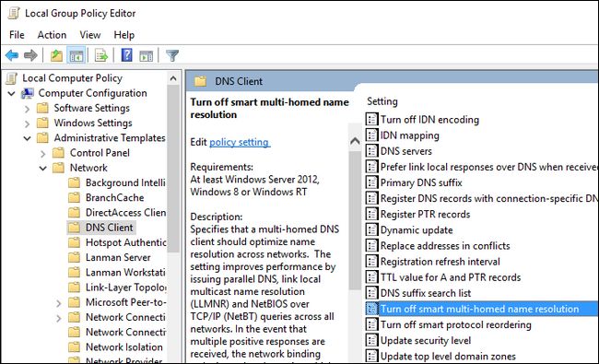The width and height of the screenshot is (599, 364).
Task: Click the policy icon beside Register PTR records
Action: [x=371, y=214]
